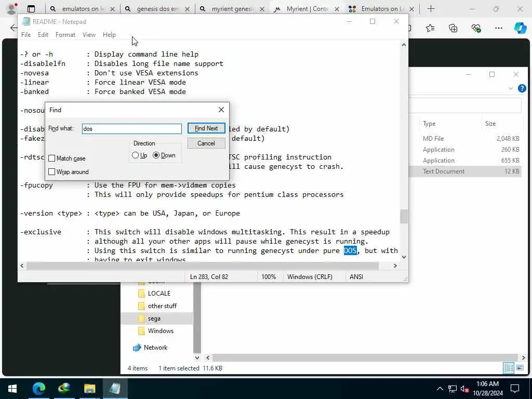This screenshot has height=399, width=532.
Task: Open Notepad Edit menu
Action: click(43, 35)
